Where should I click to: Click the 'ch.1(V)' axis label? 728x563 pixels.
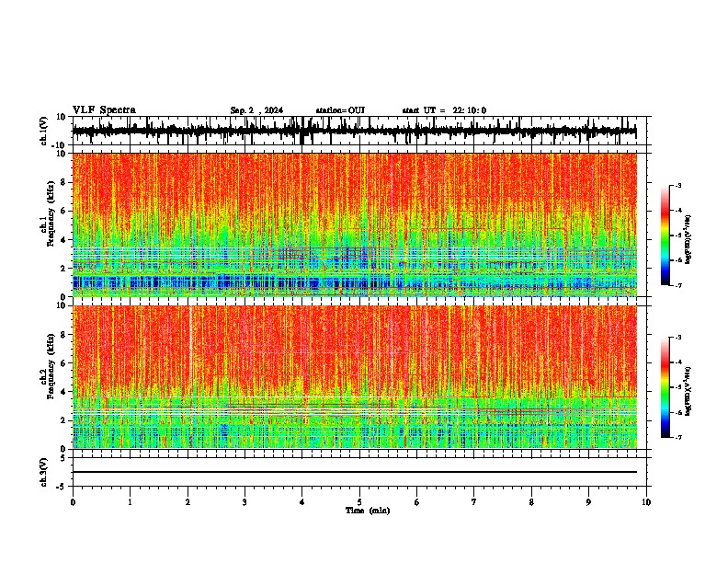click(x=44, y=131)
